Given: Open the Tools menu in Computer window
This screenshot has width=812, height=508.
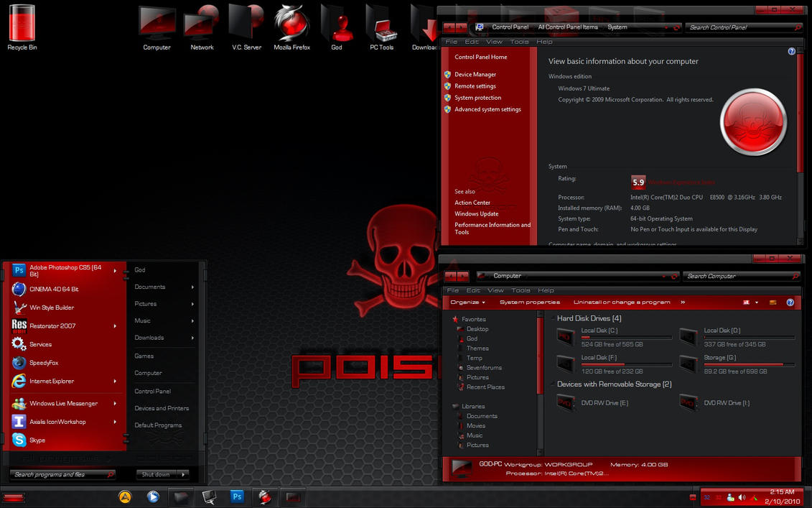Looking at the screenshot, I should click(521, 290).
